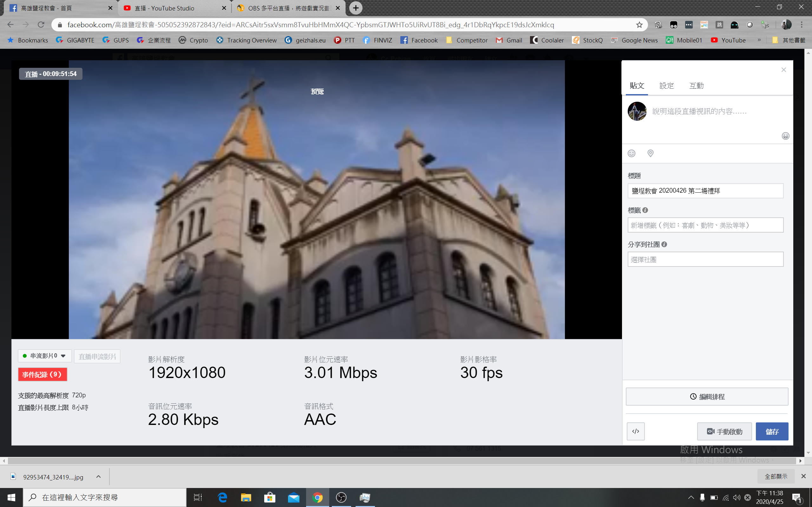This screenshot has height=507, width=812.
Task: Click the emoji icon in post description box
Action: click(x=785, y=136)
